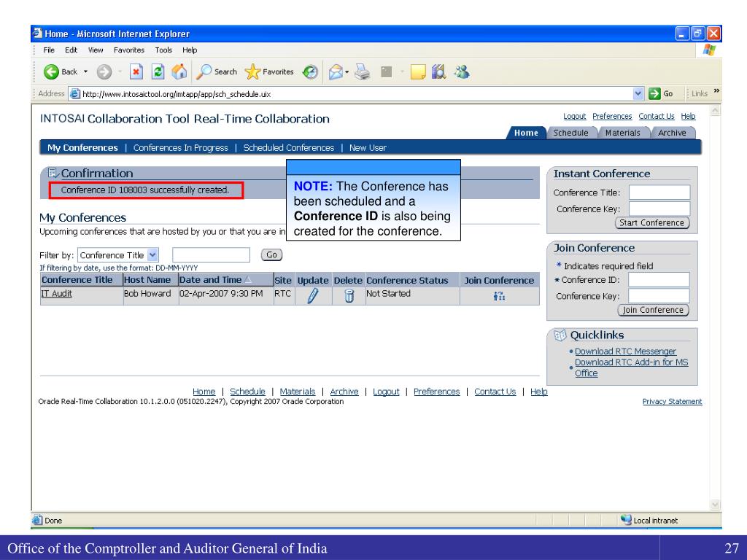Click the Print toolbar icon
This screenshot has width=747, height=560.
click(x=363, y=72)
